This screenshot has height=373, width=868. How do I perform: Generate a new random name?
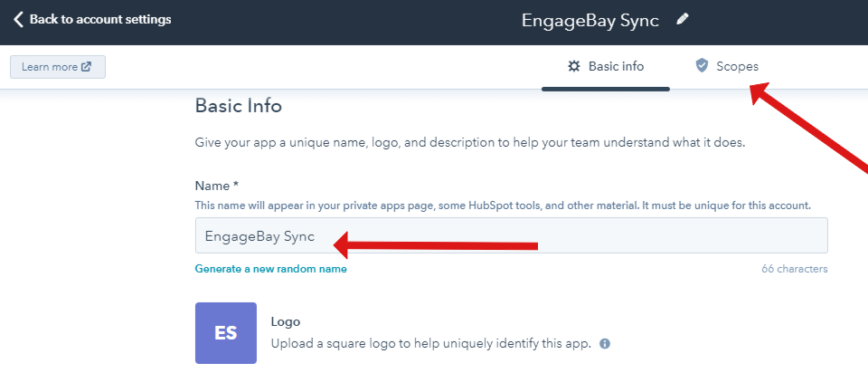[x=270, y=269]
